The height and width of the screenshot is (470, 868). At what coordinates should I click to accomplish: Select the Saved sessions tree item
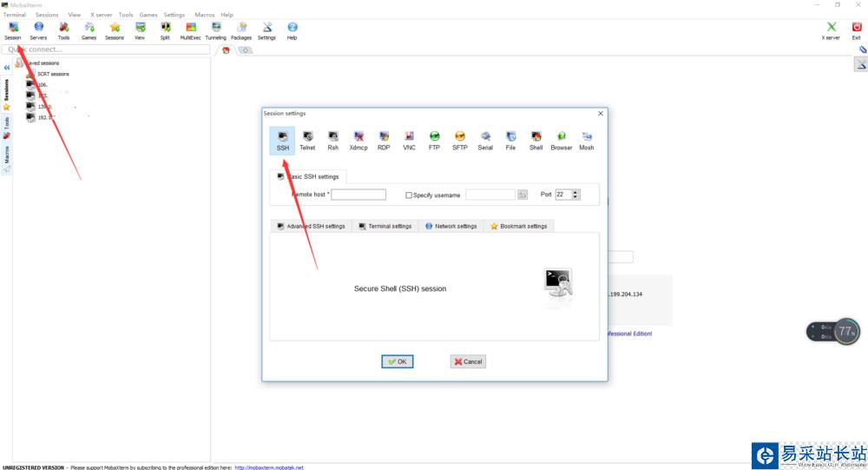tap(37, 63)
